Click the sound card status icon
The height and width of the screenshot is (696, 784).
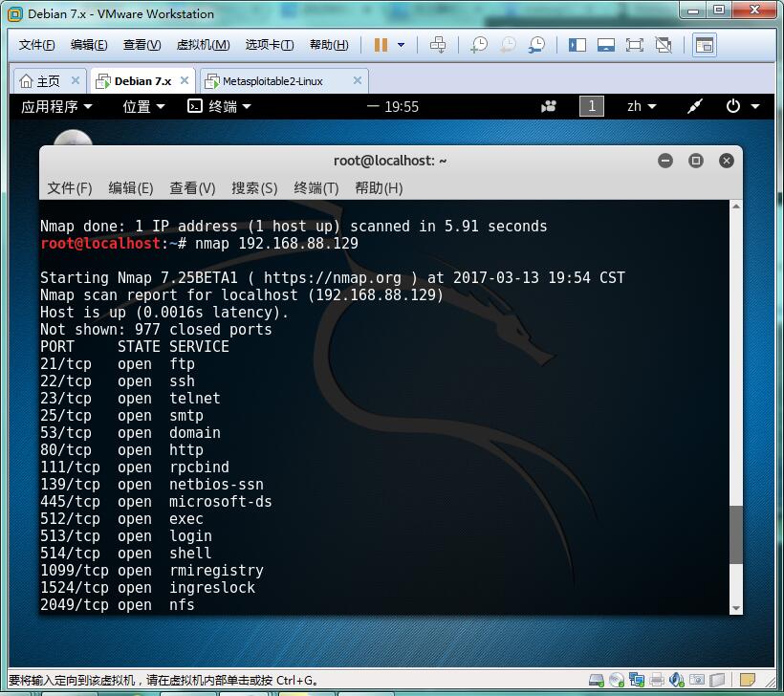(677, 680)
